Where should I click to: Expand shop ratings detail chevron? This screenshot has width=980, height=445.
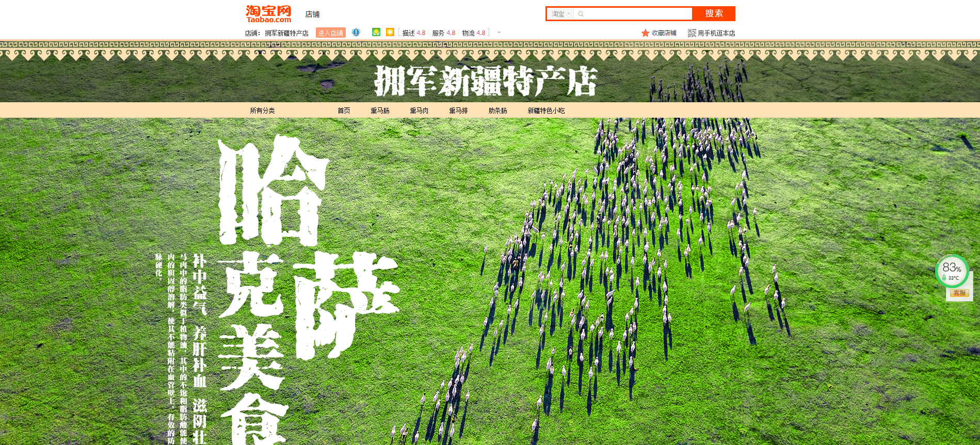[x=499, y=33]
